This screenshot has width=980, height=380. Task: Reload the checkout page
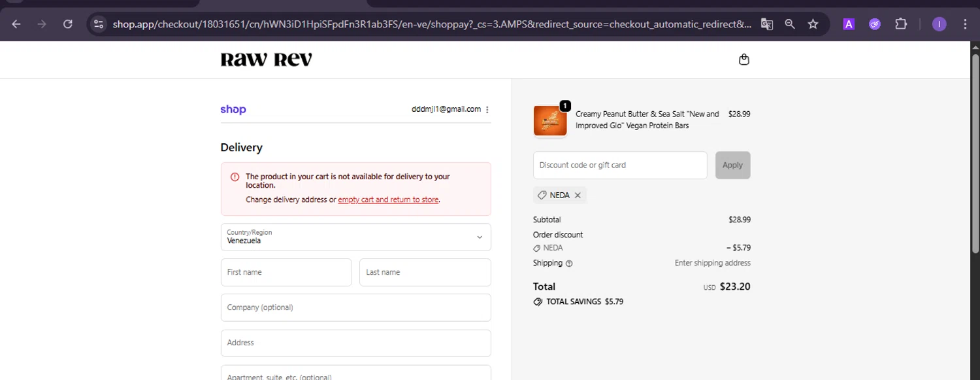(x=67, y=24)
